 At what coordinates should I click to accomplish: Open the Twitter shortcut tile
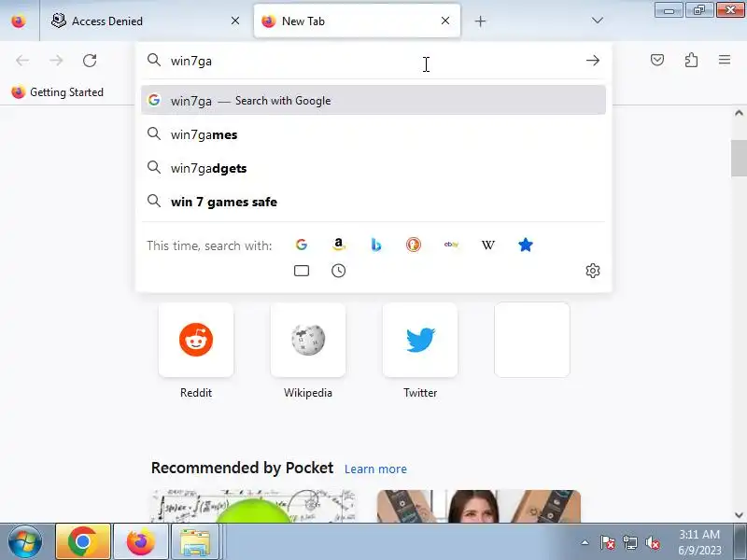420,340
